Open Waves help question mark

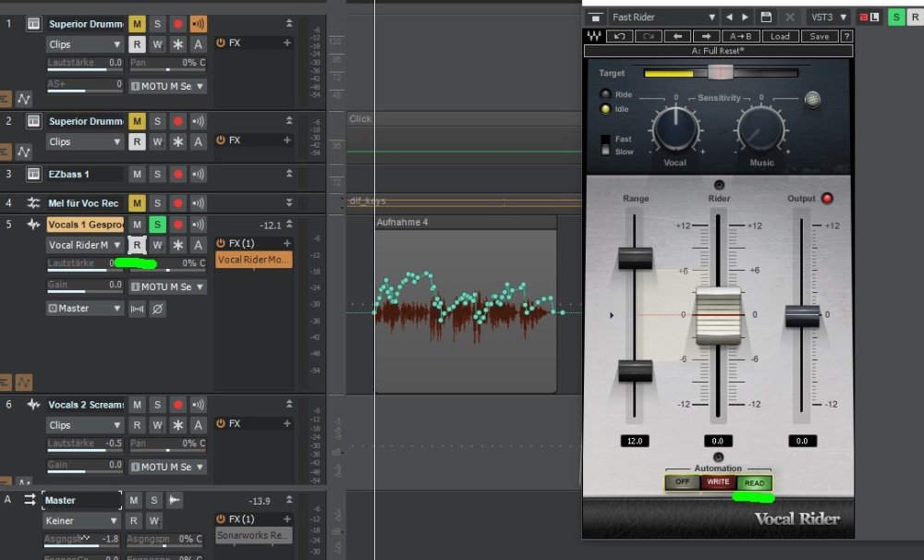pyautogui.click(x=846, y=37)
